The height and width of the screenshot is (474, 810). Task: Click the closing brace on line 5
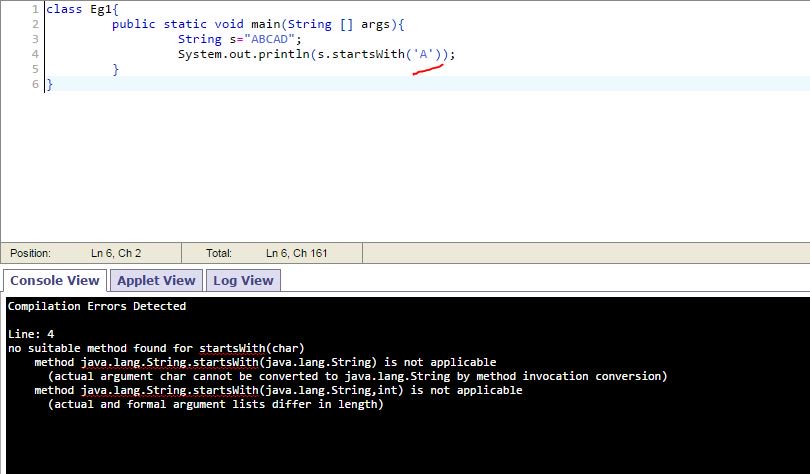coord(116,69)
